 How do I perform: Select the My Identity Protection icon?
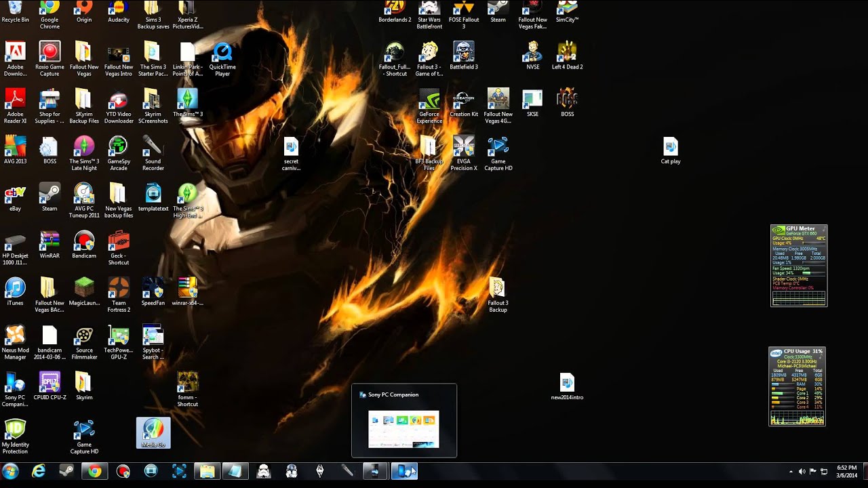tap(15, 437)
